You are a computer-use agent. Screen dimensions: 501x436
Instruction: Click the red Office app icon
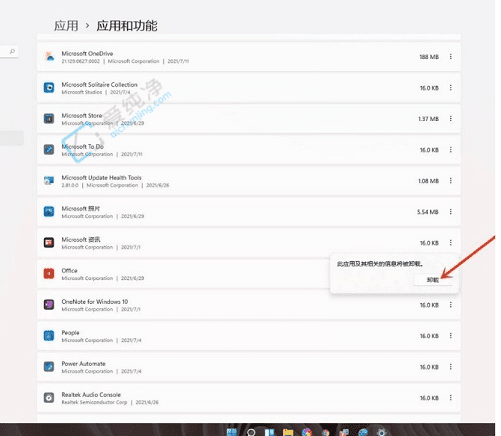49,273
